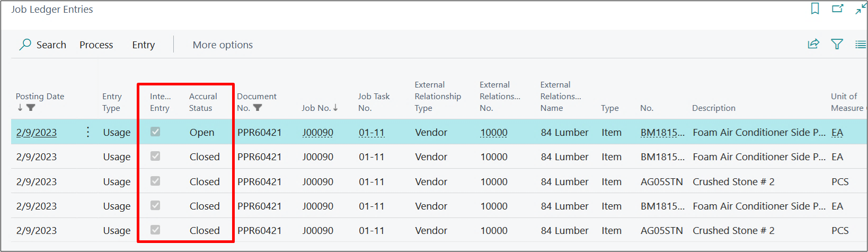868x252 pixels.
Task: Click the bookmark icon in the top right
Action: click(x=815, y=8)
